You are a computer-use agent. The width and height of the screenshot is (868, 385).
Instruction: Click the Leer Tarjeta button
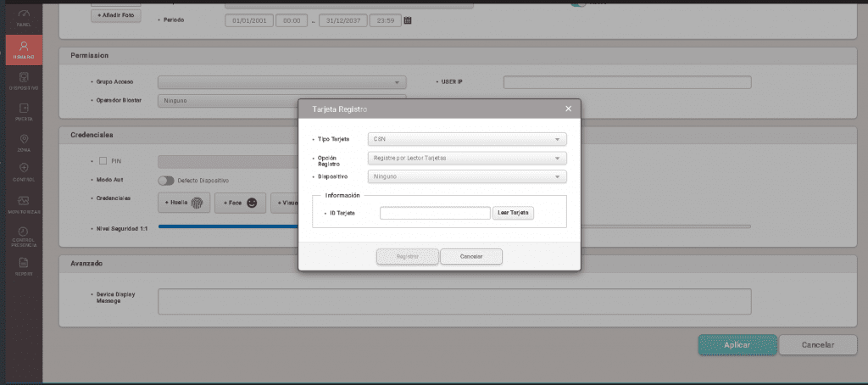[514, 213]
